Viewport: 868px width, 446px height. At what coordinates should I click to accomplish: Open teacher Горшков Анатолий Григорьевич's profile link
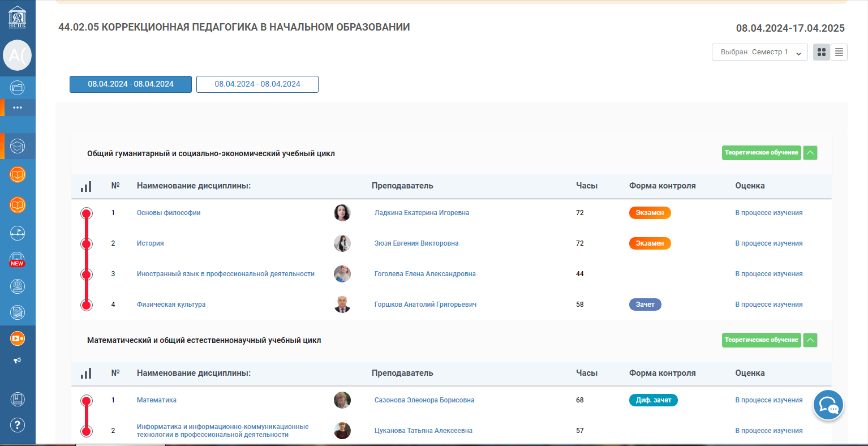[x=425, y=305]
